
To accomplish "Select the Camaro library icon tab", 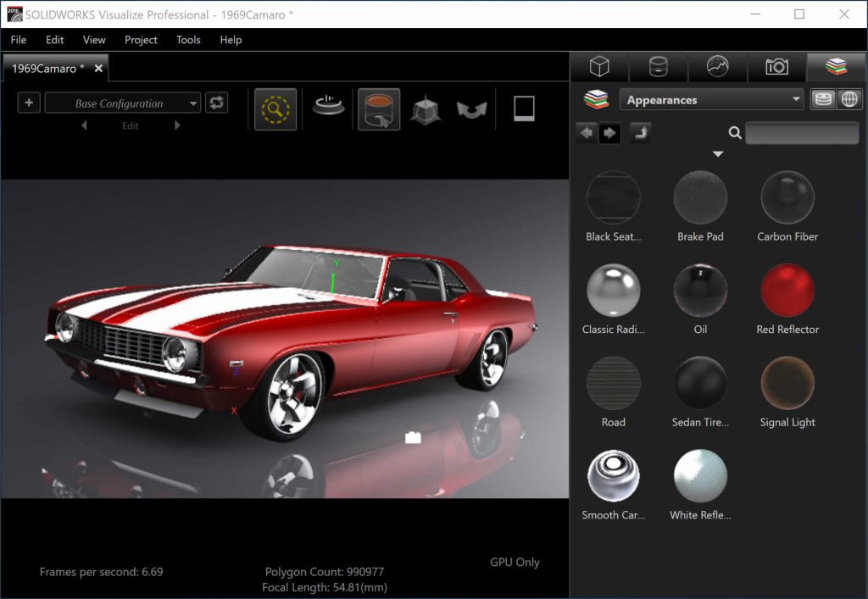I will tap(836, 67).
